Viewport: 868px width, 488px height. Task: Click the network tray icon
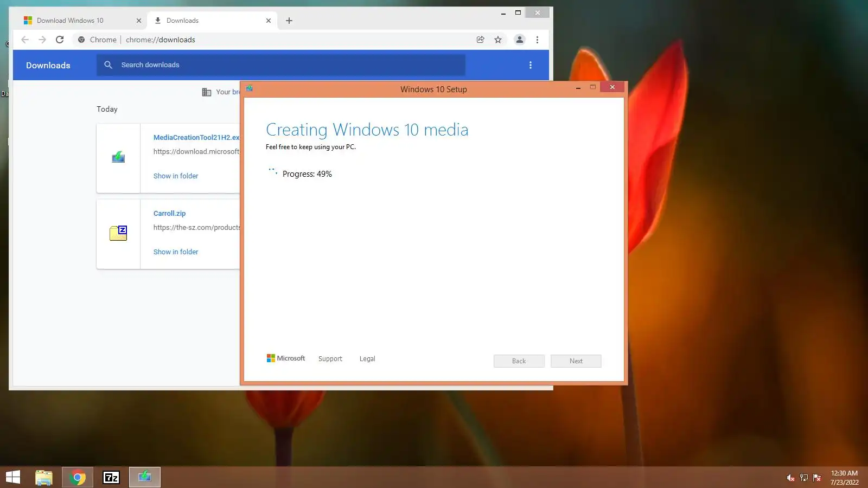pyautogui.click(x=804, y=478)
